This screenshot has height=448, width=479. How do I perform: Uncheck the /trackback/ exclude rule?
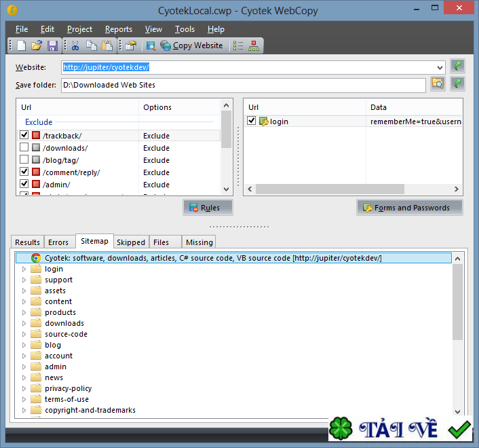tap(24, 136)
